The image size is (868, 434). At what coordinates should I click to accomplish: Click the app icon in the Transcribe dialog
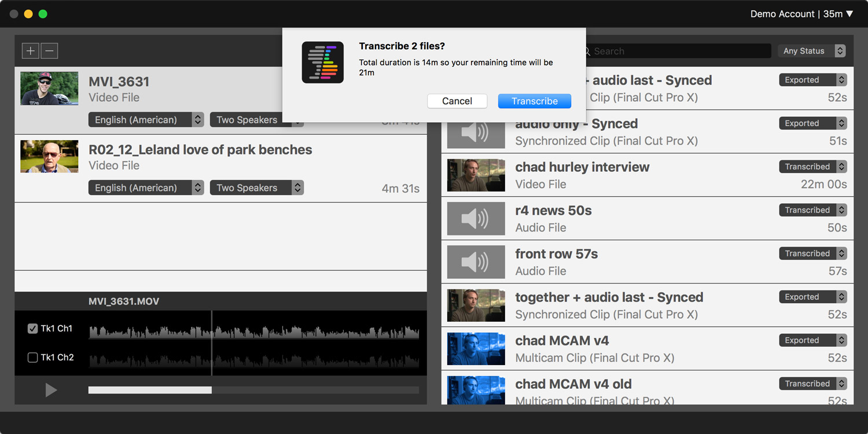tap(323, 62)
